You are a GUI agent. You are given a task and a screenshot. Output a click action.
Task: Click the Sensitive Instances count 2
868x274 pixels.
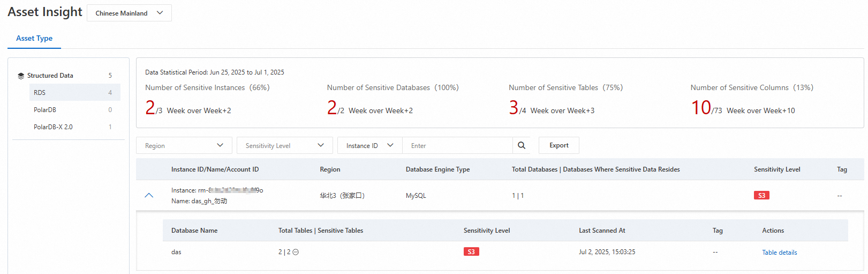(x=150, y=108)
